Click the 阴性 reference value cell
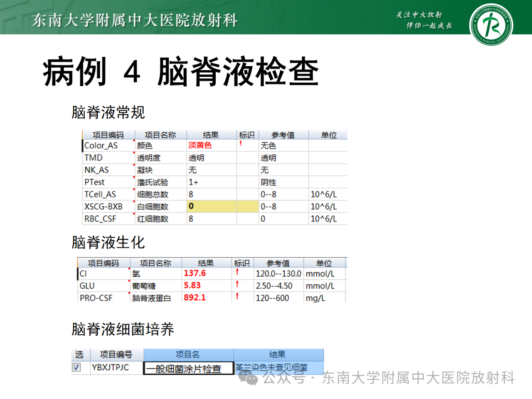 [283, 182]
